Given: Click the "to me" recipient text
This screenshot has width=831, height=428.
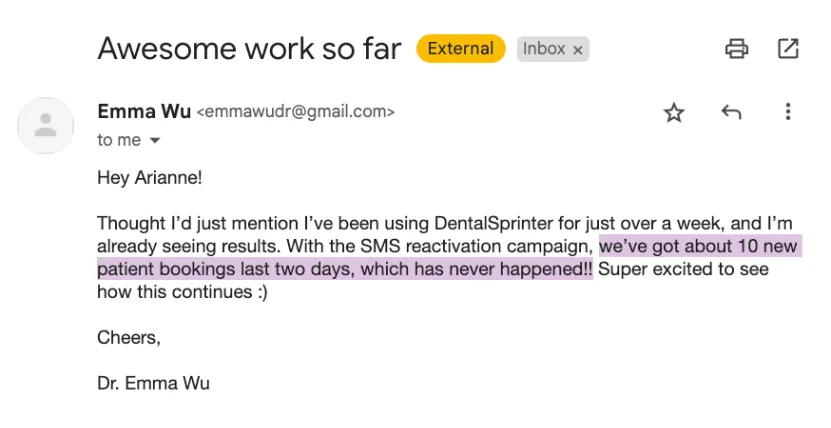Looking at the screenshot, I should (x=119, y=141).
